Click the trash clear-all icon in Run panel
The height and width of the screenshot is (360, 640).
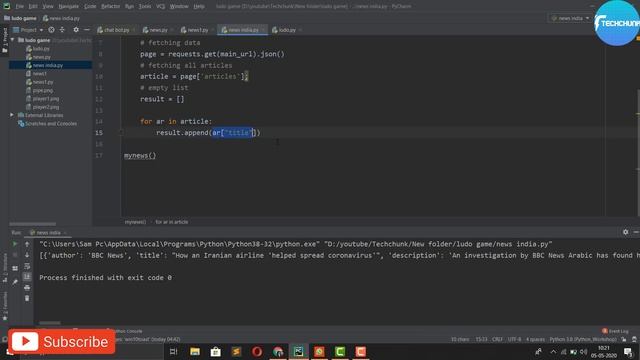pyautogui.click(x=27, y=298)
